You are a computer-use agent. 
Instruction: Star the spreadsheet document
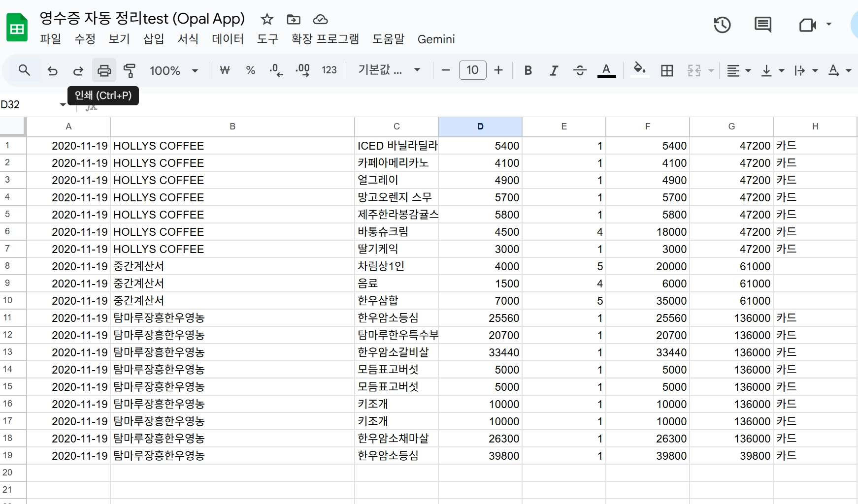tap(267, 19)
